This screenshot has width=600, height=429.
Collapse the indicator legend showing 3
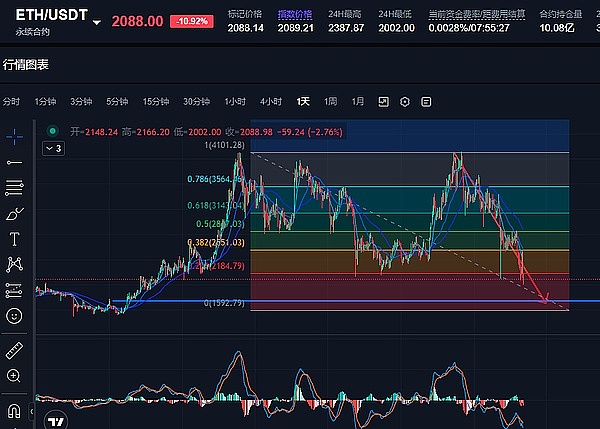coord(54,148)
